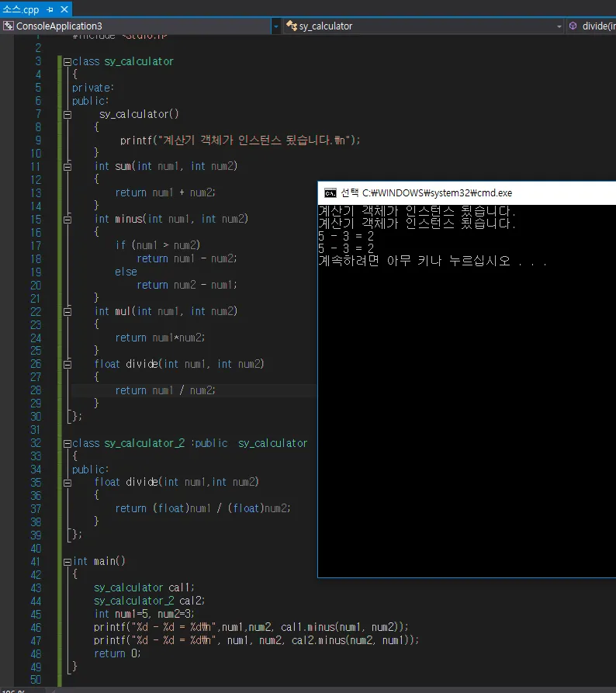The image size is (616, 693).
Task: Click 'return num1*num2;' code line
Action: 160,338
